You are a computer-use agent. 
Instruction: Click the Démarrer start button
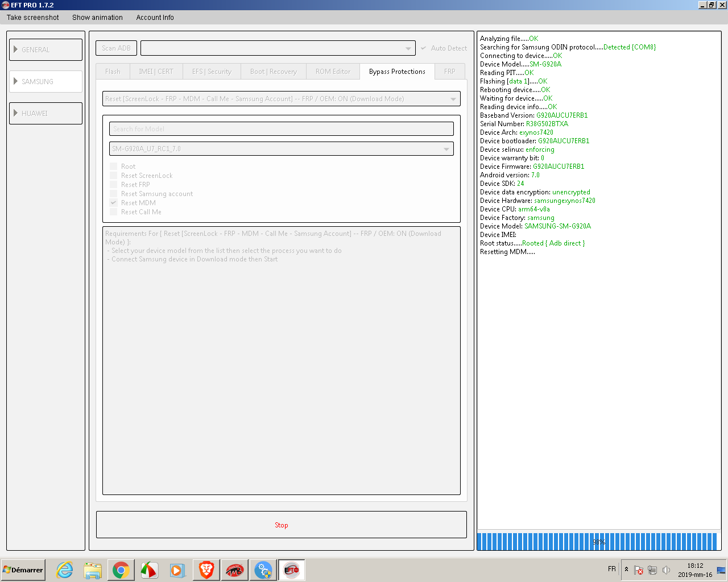[x=23, y=570]
